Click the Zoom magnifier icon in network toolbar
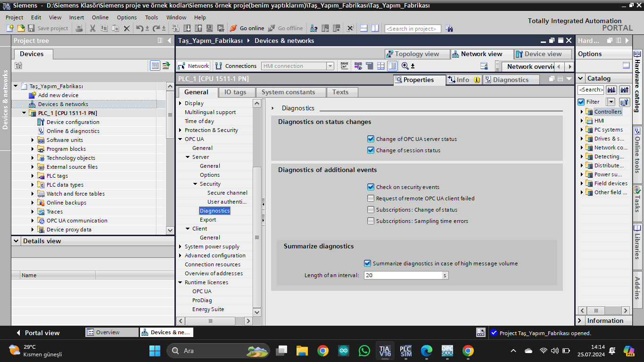This screenshot has width=644, height=362. (405, 66)
